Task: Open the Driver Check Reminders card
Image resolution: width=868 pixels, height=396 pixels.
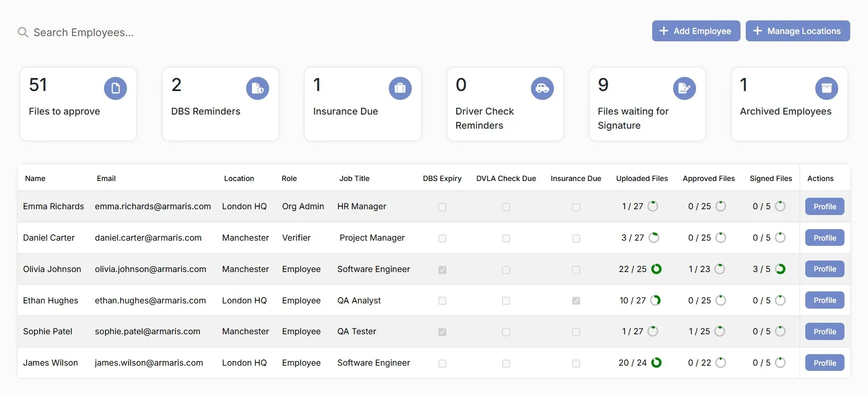Action: pos(505,104)
